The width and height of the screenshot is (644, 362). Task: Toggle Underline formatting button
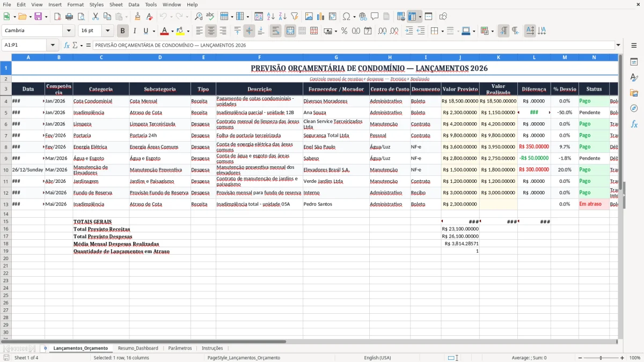(145, 31)
